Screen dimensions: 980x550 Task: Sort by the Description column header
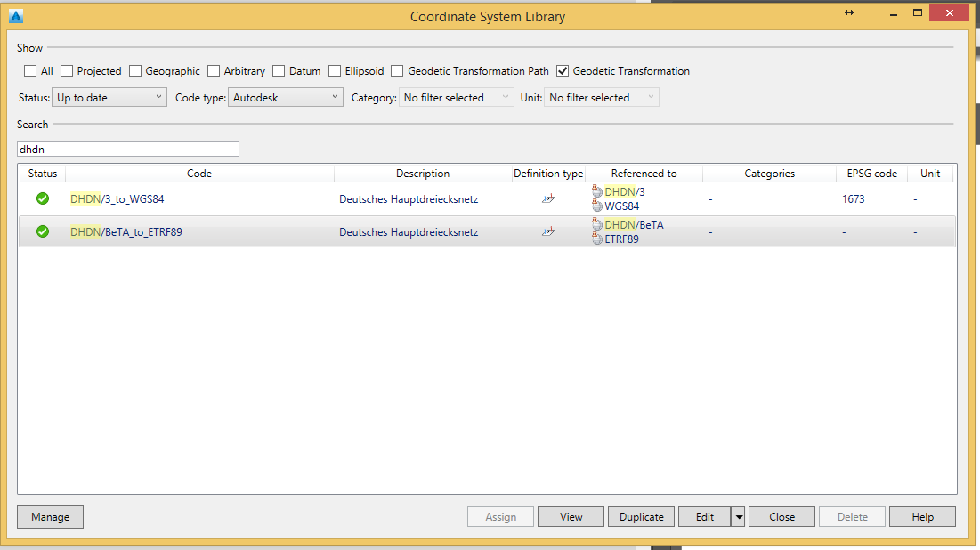(x=423, y=174)
